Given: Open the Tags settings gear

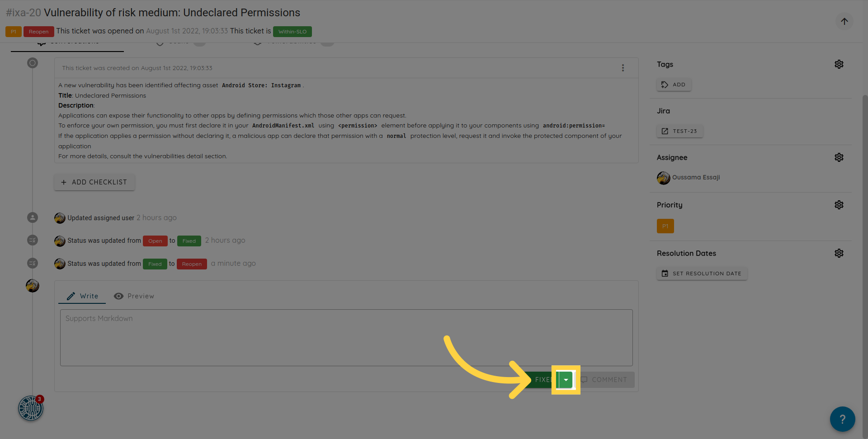Looking at the screenshot, I should pyautogui.click(x=839, y=64).
